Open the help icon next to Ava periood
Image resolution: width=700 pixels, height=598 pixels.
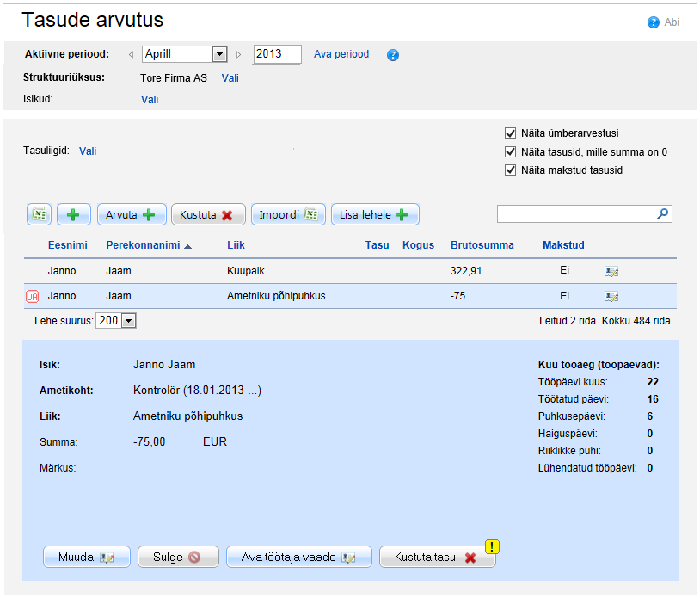pos(393,55)
